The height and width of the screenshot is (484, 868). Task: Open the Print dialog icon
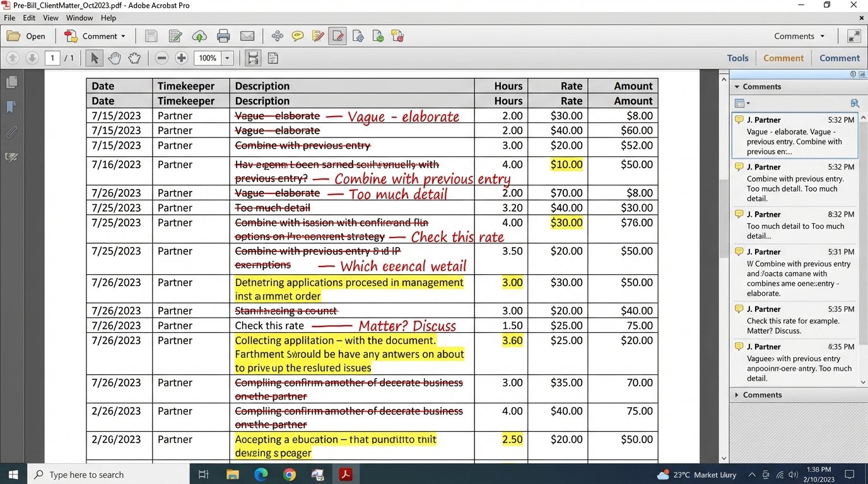(x=223, y=36)
